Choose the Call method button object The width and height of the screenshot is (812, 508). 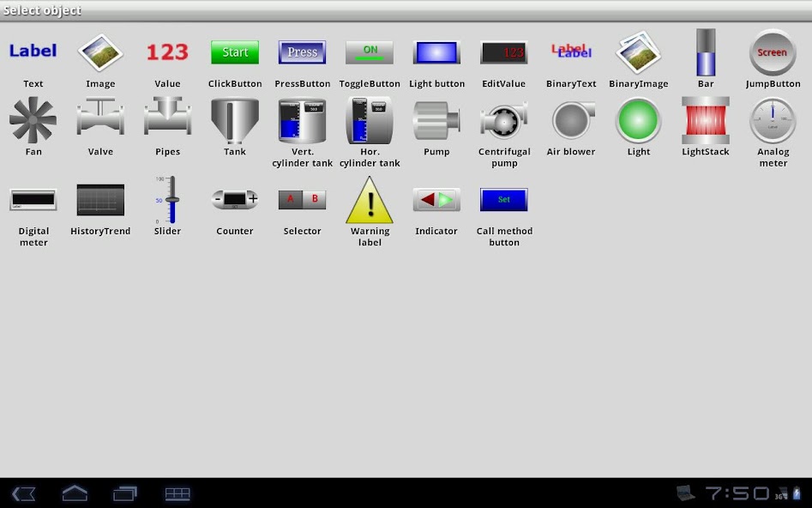[504, 200]
